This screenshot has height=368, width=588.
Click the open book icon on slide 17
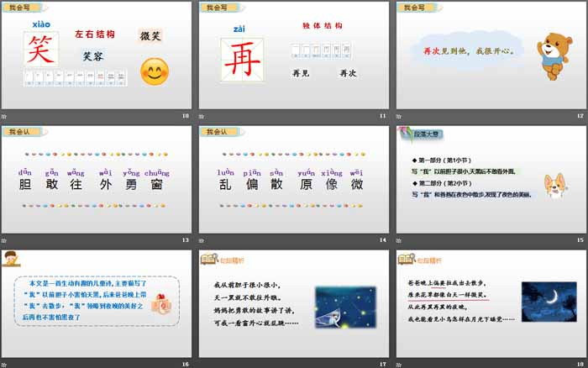point(206,258)
